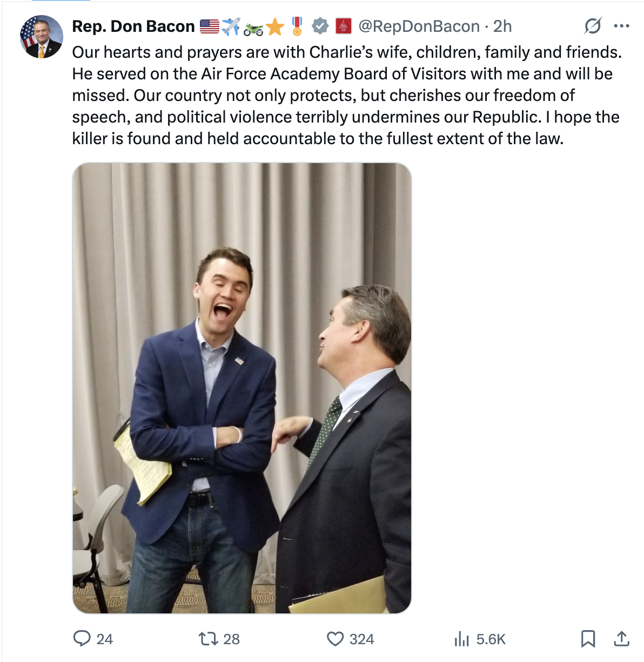Open the attached photo of two men
The image size is (644, 662).
click(x=242, y=388)
